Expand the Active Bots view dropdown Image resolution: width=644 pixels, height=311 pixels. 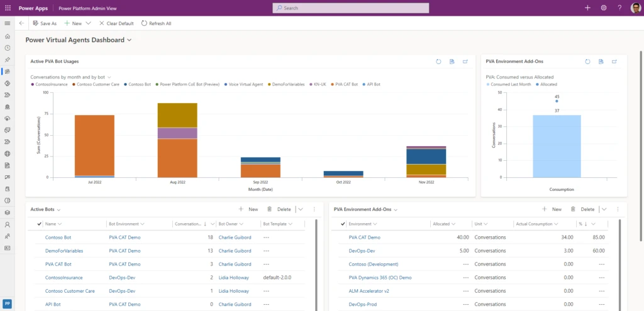tap(58, 209)
